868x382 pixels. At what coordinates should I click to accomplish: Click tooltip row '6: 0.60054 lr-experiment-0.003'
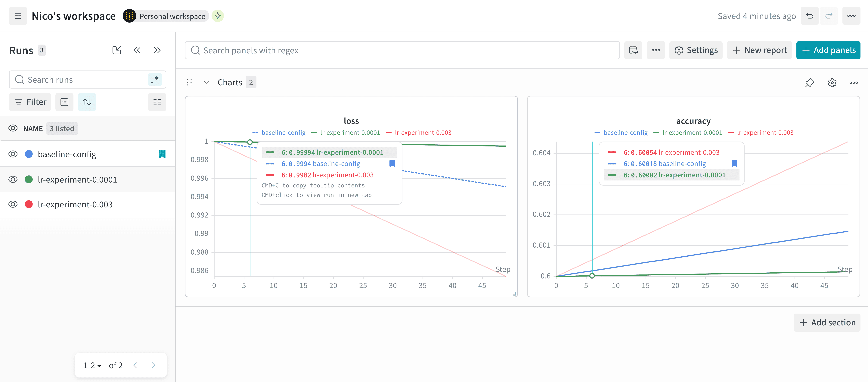click(x=671, y=152)
